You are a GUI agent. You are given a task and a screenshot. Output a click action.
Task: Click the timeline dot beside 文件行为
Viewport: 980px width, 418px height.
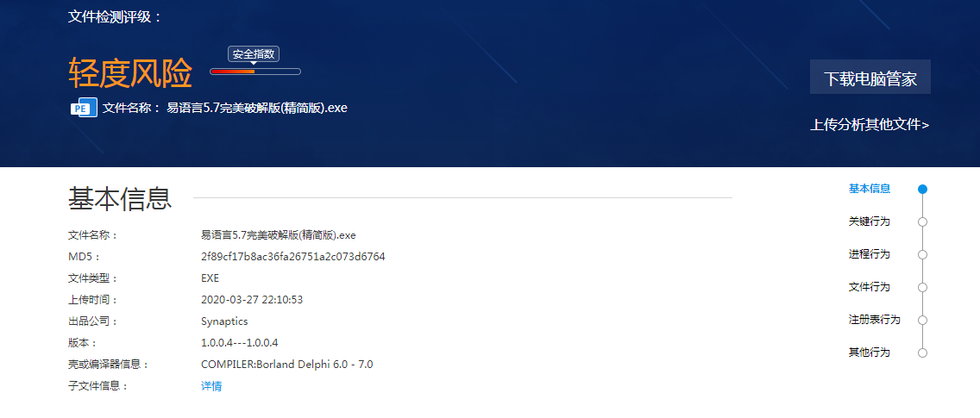[x=922, y=287]
